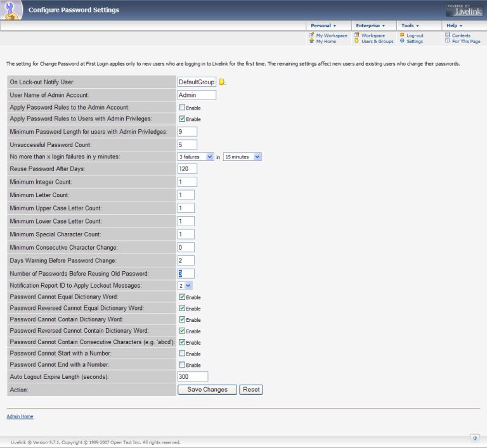Click the Log-out icon
The width and height of the screenshot is (487, 448).
click(x=402, y=35)
